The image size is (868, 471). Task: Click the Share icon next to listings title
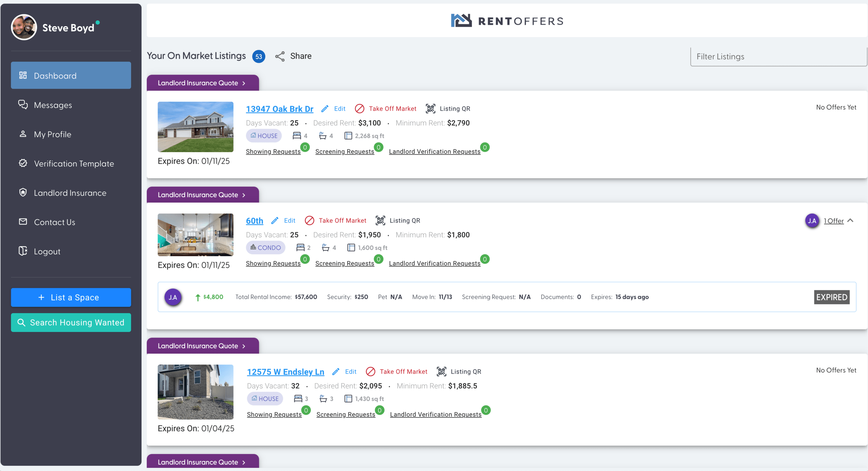tap(280, 56)
